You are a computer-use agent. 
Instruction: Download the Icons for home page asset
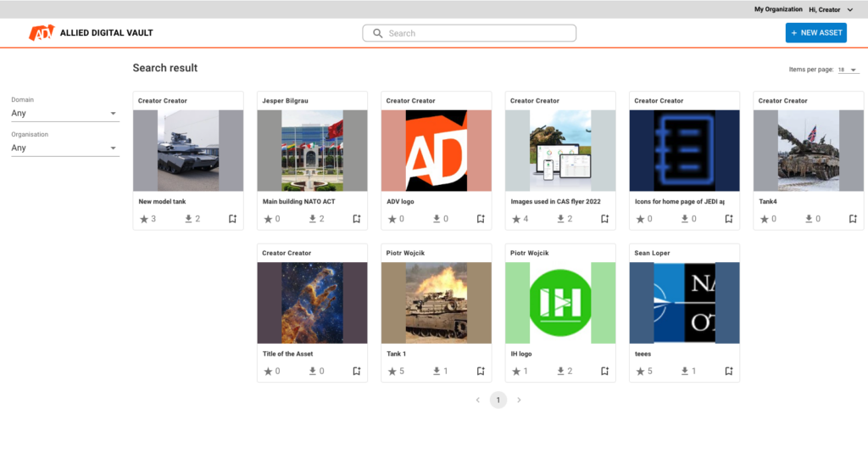pyautogui.click(x=684, y=219)
